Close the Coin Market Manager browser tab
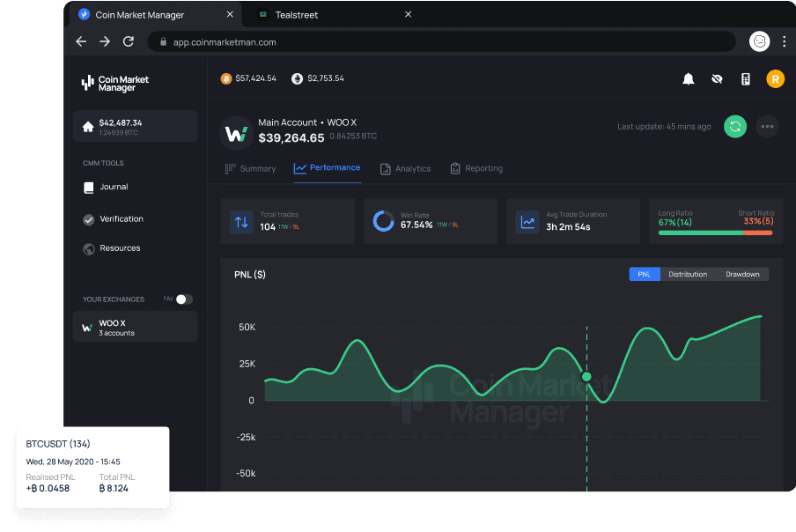This screenshot has height=532, width=796. click(x=230, y=14)
